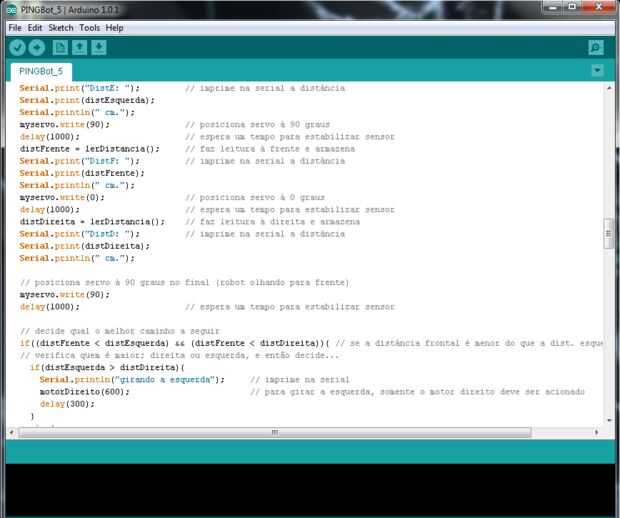Click the vertical scrollbar thumb
Viewport: 620px width, 518px height.
tap(609, 234)
